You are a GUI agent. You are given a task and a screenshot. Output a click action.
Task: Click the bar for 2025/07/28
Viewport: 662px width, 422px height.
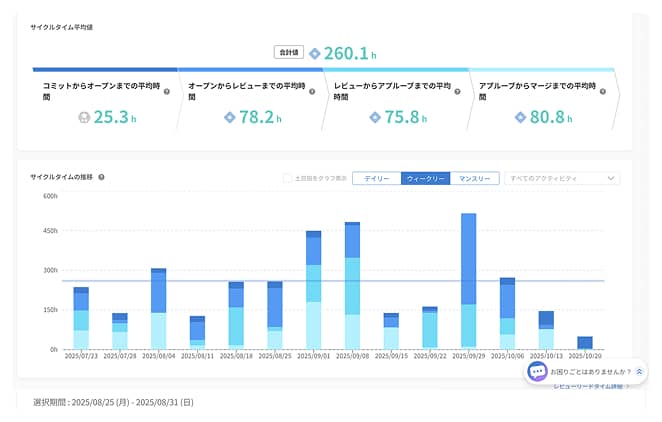120,331
